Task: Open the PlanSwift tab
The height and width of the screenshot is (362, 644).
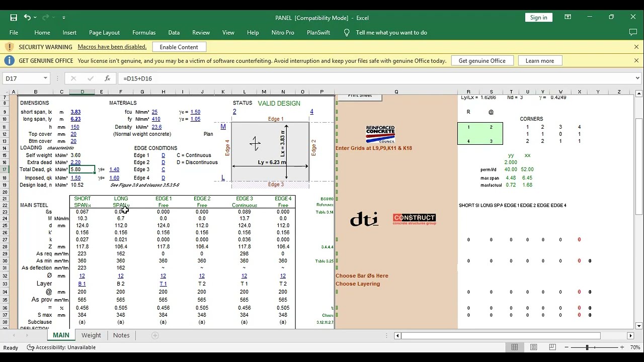Action: click(318, 33)
